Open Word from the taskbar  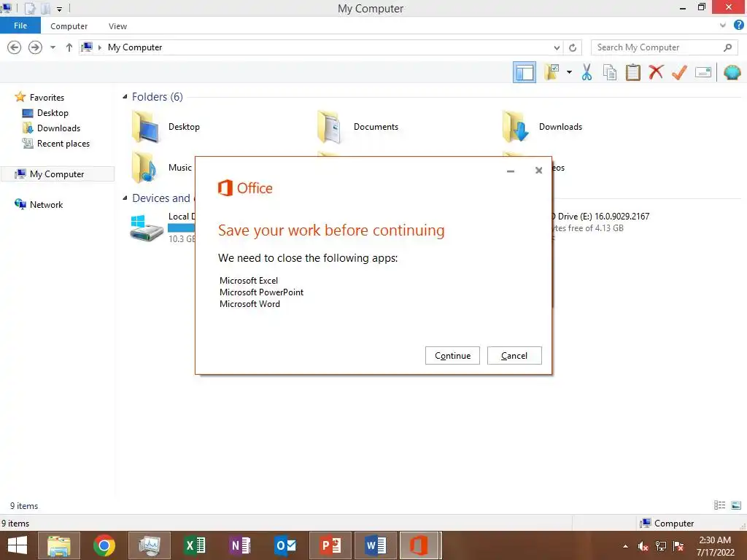click(x=376, y=545)
